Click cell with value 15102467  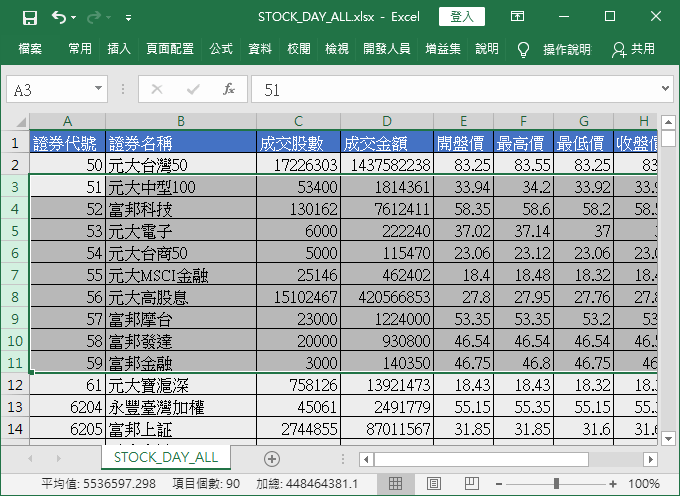[298, 297]
